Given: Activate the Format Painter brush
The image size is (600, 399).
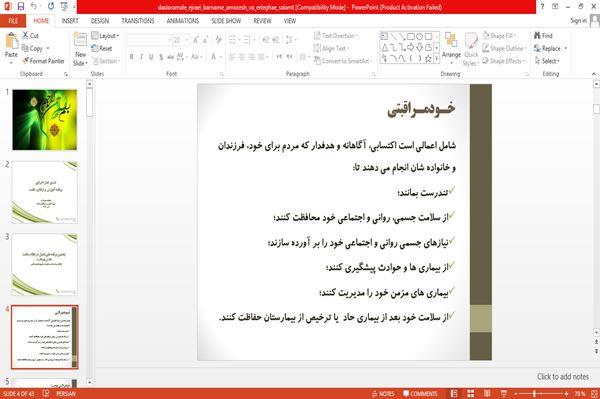Looking at the screenshot, I should tap(26, 61).
